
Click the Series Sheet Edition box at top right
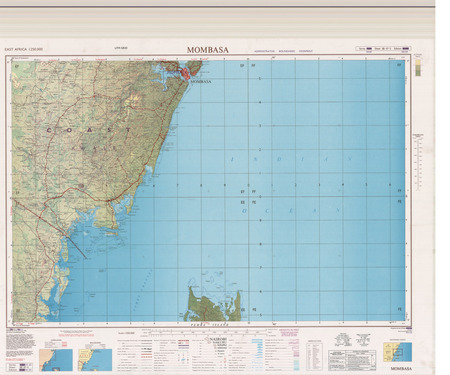pos(383,49)
